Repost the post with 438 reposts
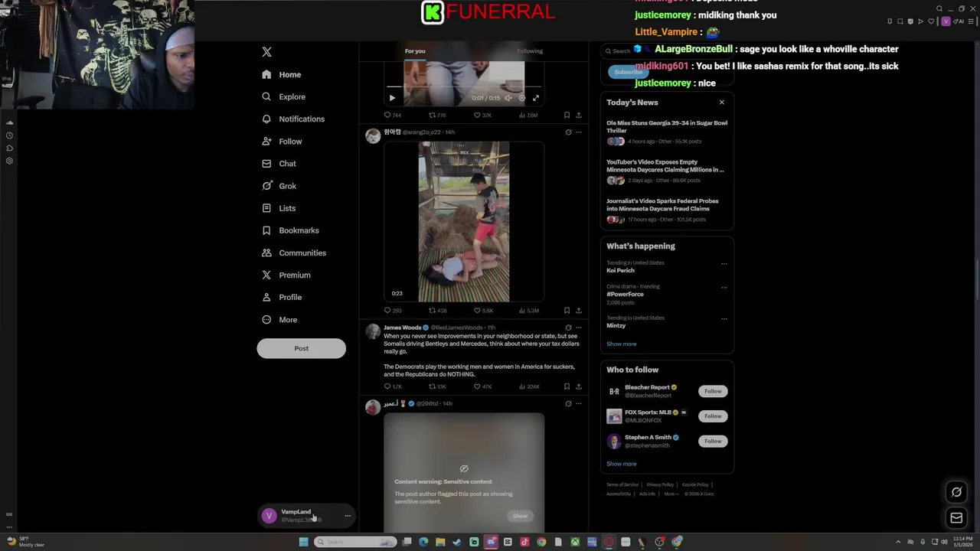The image size is (980, 551). [437, 311]
